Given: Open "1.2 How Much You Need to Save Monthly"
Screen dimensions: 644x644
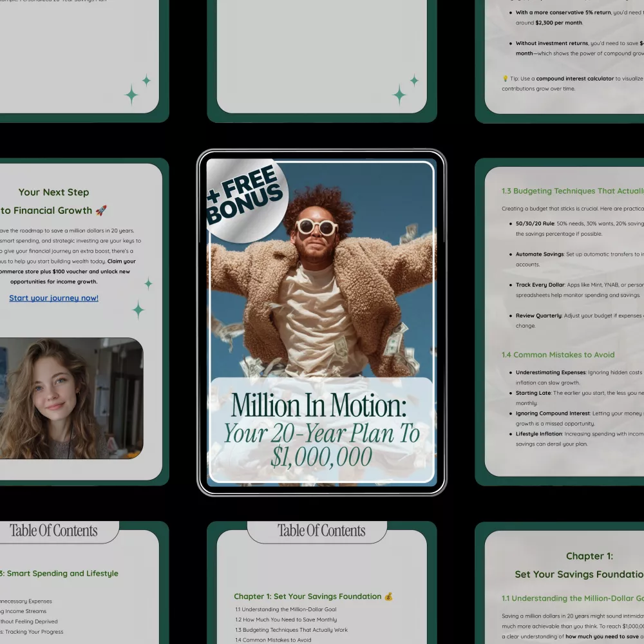Looking at the screenshot, I should pos(285,620).
